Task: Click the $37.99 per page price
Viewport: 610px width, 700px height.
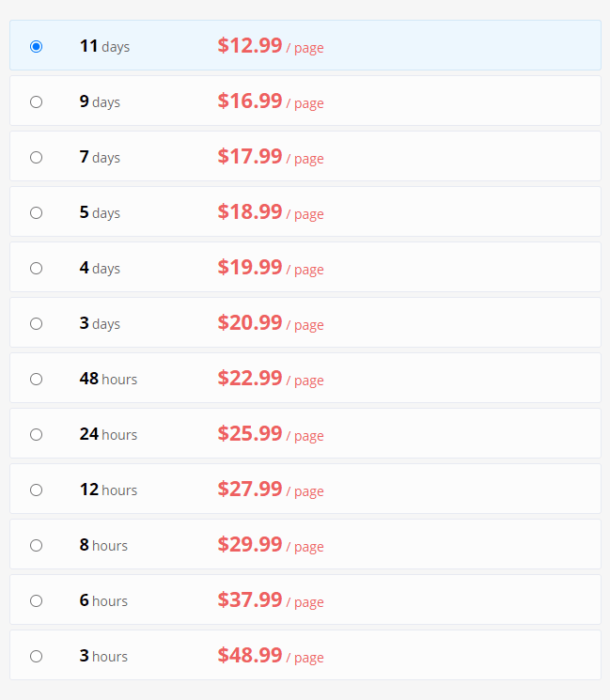Action: pos(271,600)
